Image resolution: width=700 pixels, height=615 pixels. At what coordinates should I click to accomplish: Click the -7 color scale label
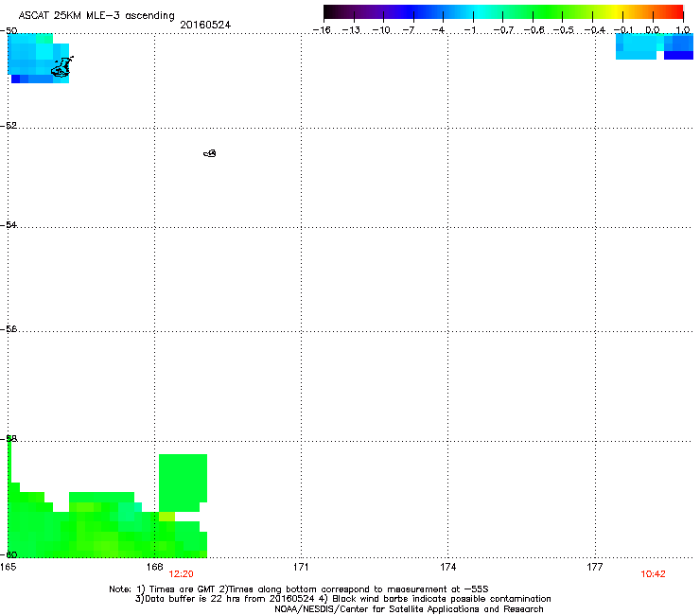point(409,30)
